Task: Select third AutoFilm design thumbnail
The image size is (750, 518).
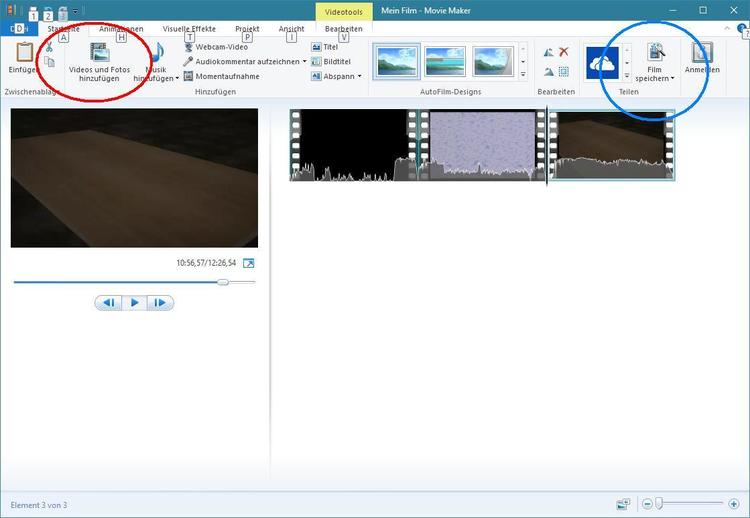Action: pyautogui.click(x=493, y=61)
